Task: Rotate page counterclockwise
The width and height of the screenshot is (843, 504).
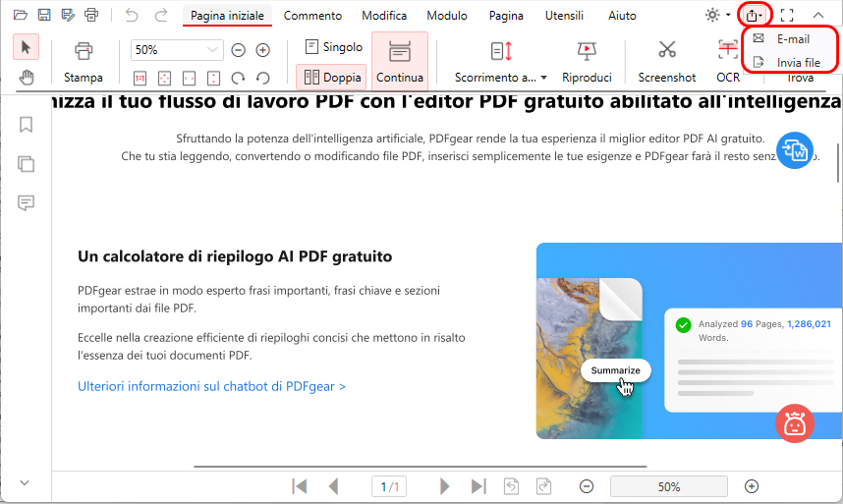Action: (x=263, y=79)
